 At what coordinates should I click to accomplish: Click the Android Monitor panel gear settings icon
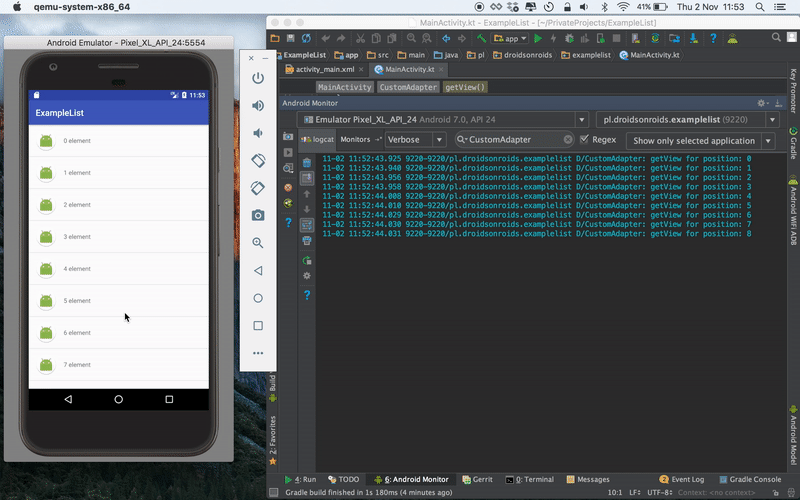tap(762, 103)
